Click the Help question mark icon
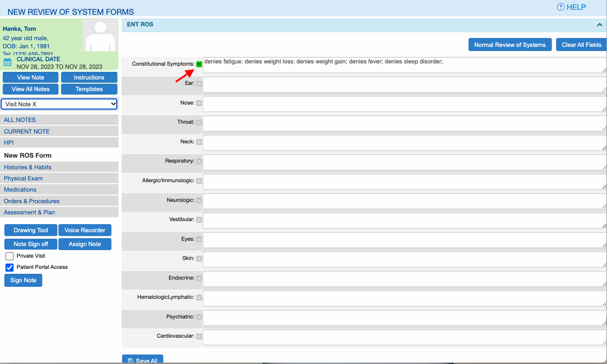The width and height of the screenshot is (607, 364). tap(561, 7)
